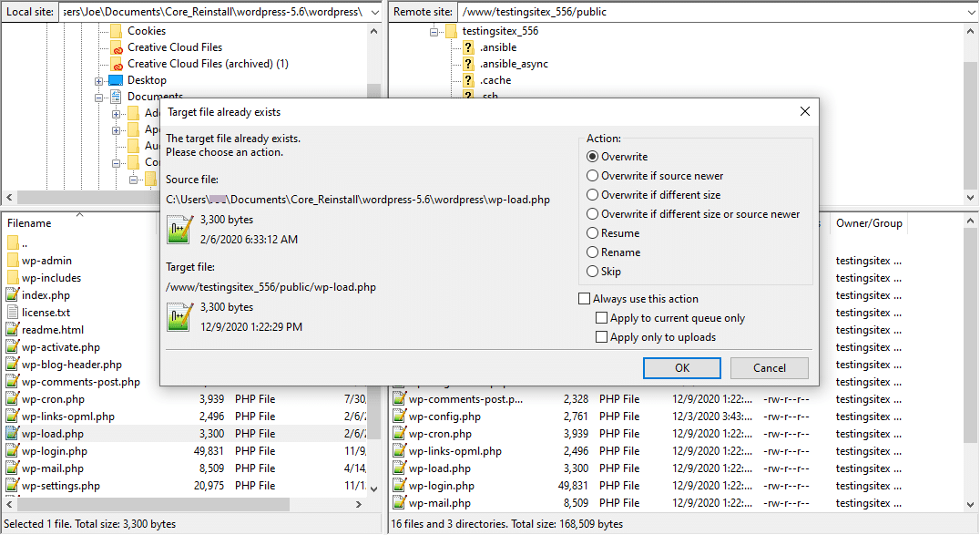Cancel the file exists dialog
980x535 pixels.
point(770,368)
